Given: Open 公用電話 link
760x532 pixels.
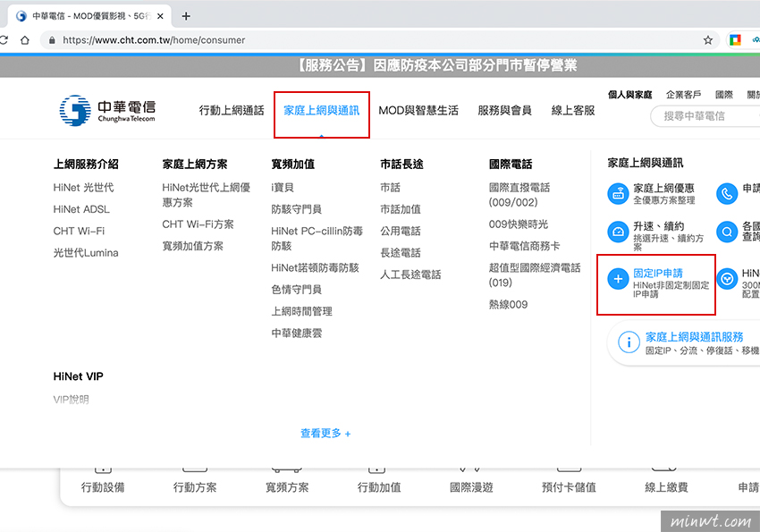Looking at the screenshot, I should pos(401,231).
